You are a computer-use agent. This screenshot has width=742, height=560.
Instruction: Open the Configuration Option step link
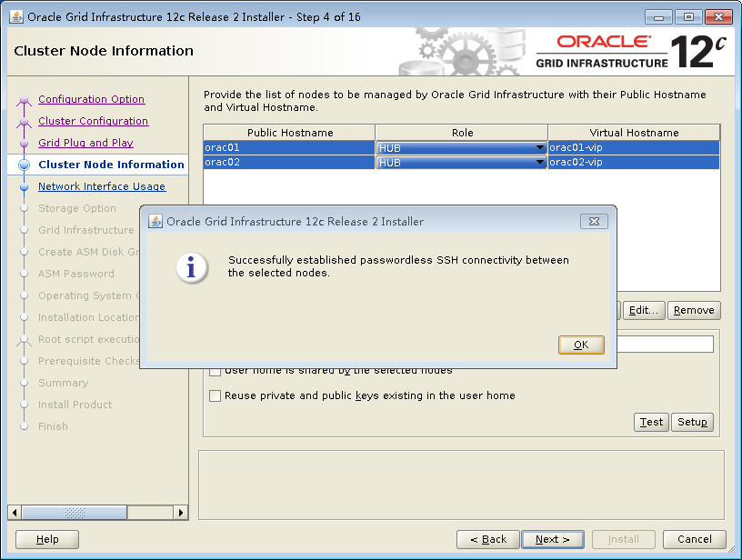point(91,99)
